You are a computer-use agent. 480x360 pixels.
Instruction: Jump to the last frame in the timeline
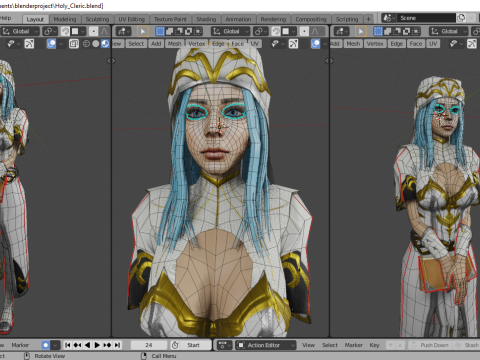click(117, 345)
